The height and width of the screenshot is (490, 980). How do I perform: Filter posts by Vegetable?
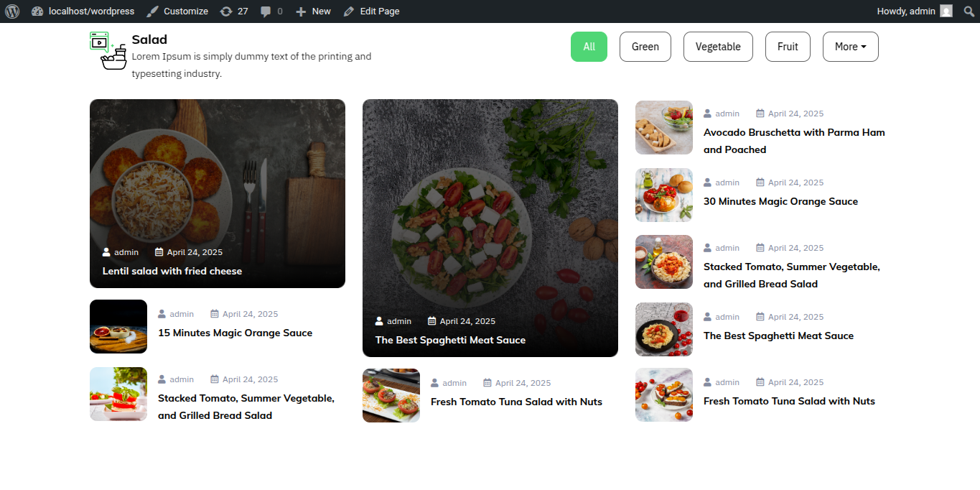718,47
